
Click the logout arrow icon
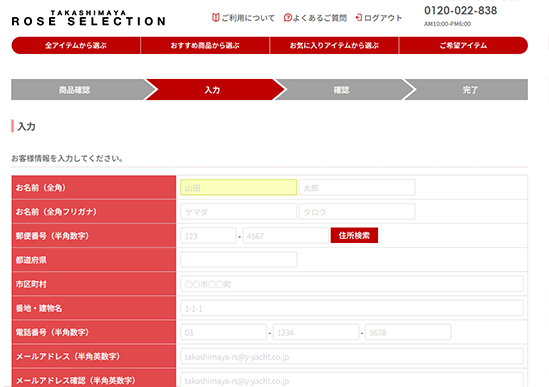[359, 18]
